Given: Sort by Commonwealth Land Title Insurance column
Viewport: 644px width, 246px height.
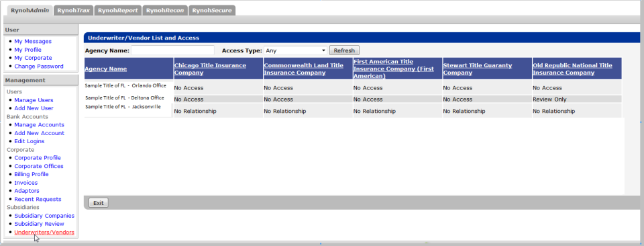Looking at the screenshot, I should pyautogui.click(x=303, y=69).
